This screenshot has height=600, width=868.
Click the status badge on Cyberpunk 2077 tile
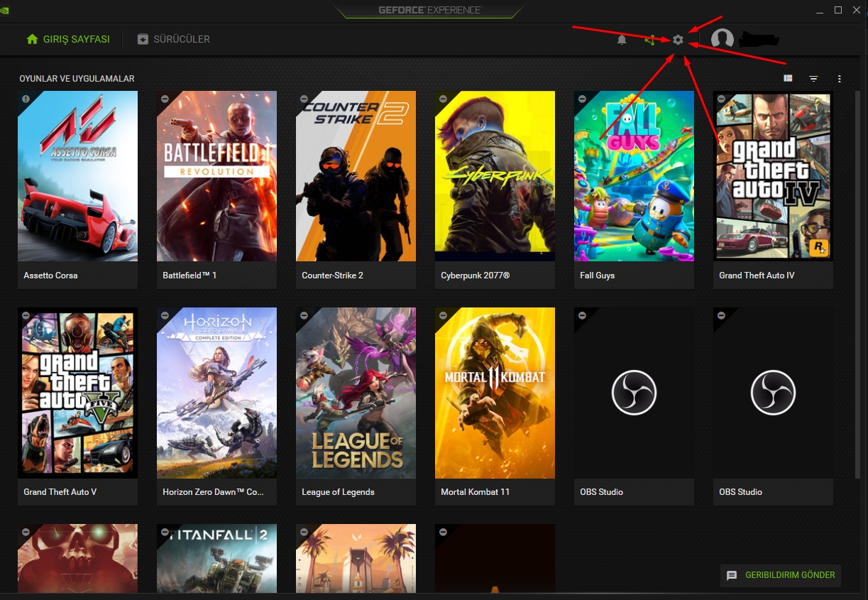pyautogui.click(x=443, y=99)
